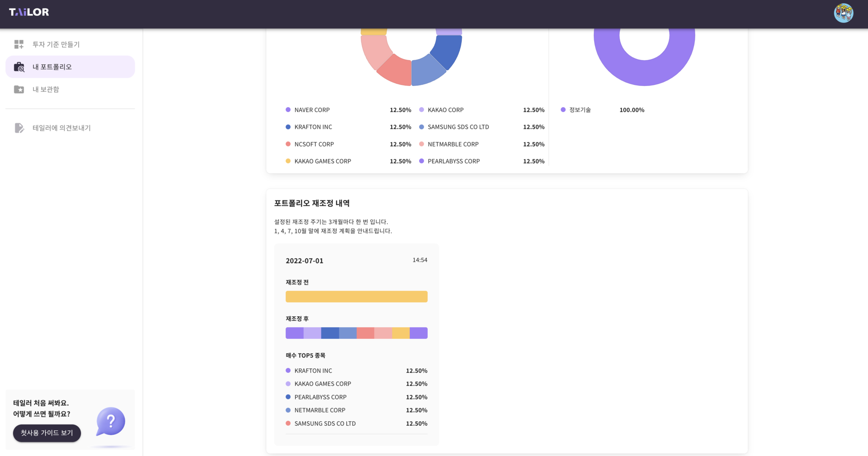Click the 14:54 time stamp
The image size is (868, 456).
point(420,260)
